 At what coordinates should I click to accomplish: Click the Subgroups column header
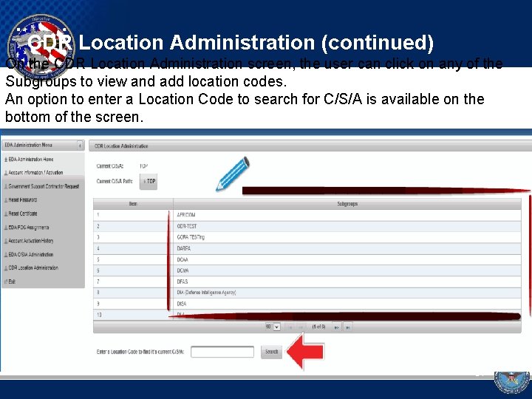(x=347, y=204)
